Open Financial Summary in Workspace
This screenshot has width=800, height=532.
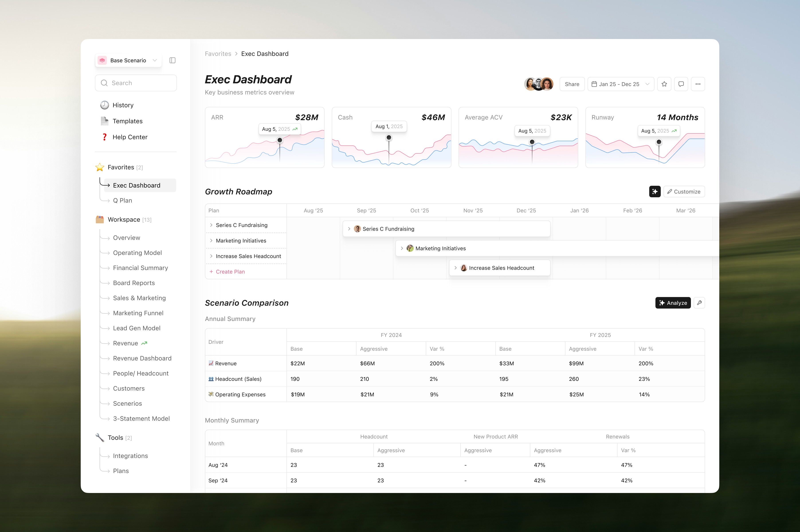[140, 268]
